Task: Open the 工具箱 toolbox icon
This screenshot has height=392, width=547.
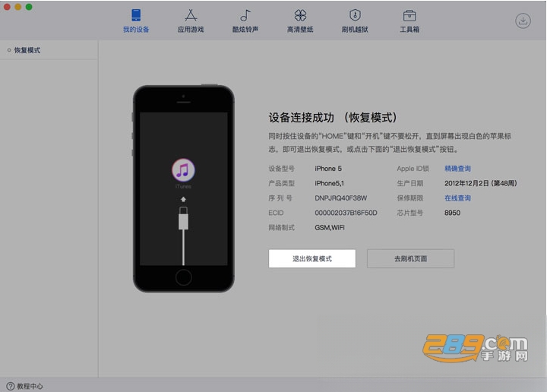Action: coord(409,15)
